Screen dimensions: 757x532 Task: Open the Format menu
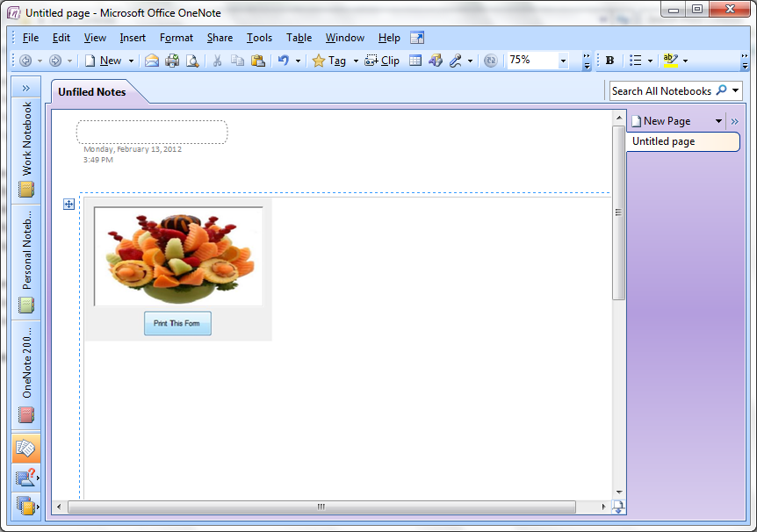pyautogui.click(x=177, y=38)
